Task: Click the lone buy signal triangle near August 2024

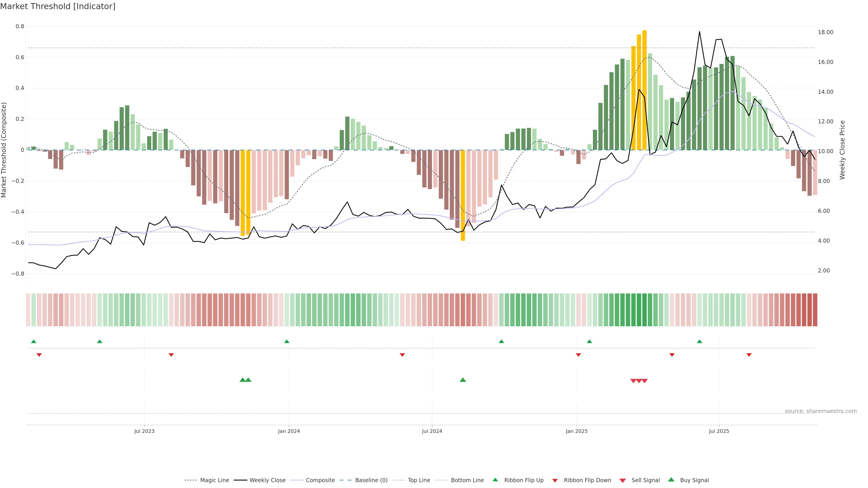Action: click(x=463, y=380)
